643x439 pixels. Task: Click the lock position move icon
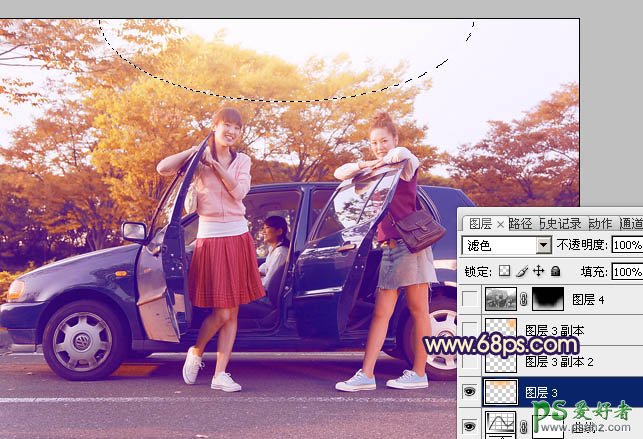[538, 271]
